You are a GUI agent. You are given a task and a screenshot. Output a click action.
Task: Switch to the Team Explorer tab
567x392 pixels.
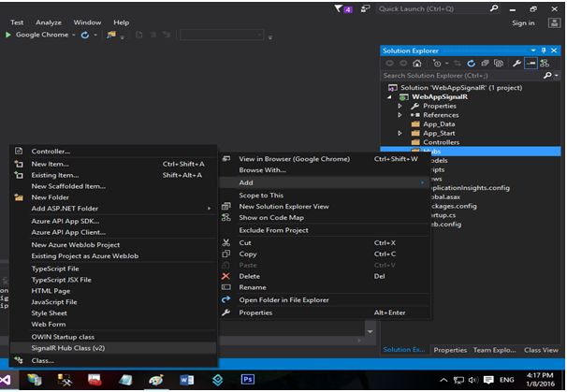pyautogui.click(x=494, y=350)
